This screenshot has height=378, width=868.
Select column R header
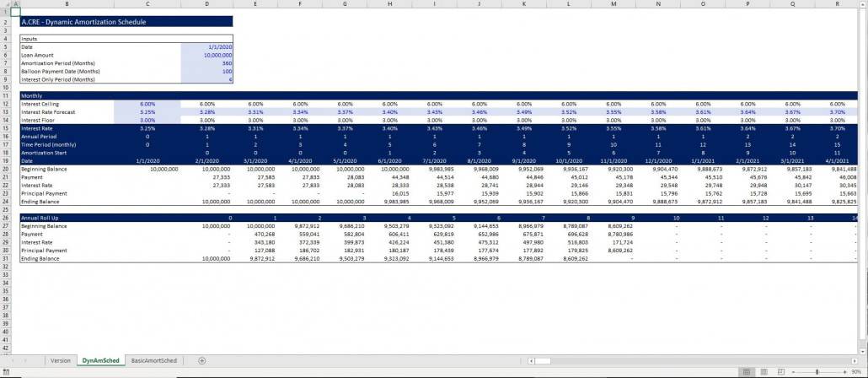(x=838, y=4)
